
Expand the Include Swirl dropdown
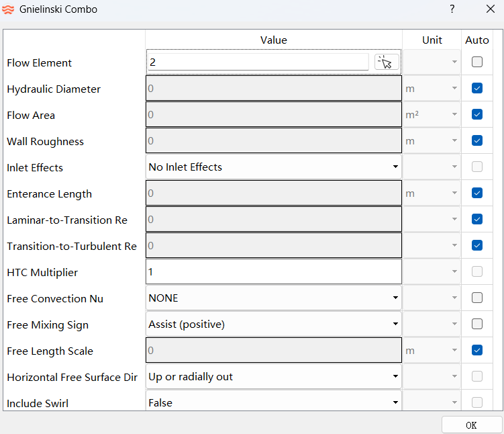point(274,403)
